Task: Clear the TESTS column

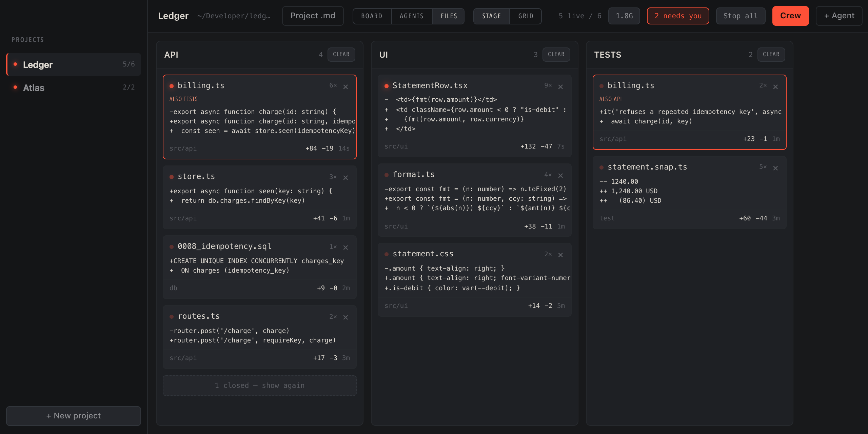Action: (x=771, y=54)
